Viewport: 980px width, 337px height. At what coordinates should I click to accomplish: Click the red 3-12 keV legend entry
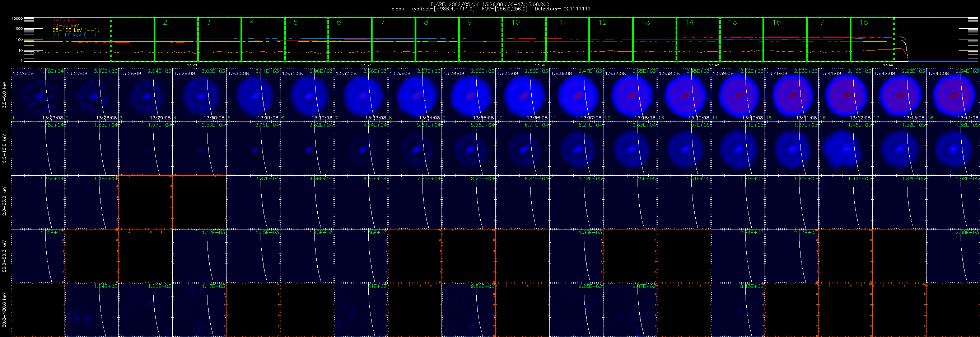click(x=64, y=20)
